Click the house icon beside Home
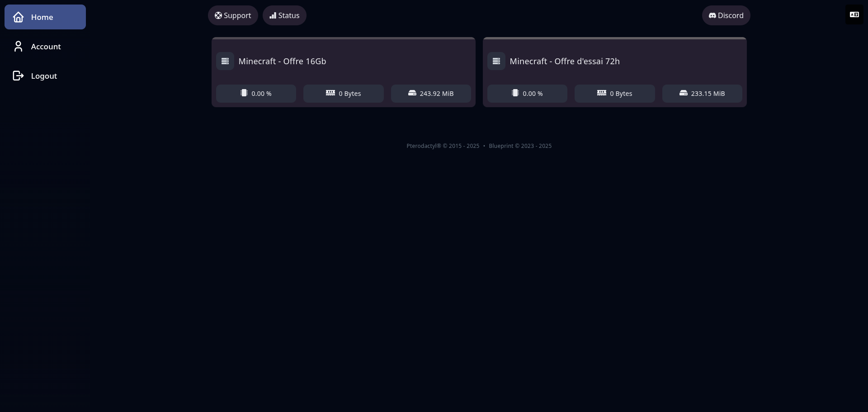868x412 pixels. [x=18, y=17]
